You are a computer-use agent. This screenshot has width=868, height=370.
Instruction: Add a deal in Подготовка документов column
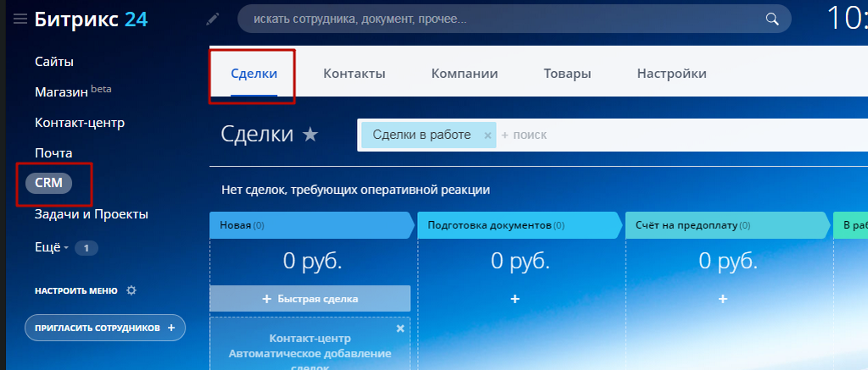pyautogui.click(x=515, y=299)
